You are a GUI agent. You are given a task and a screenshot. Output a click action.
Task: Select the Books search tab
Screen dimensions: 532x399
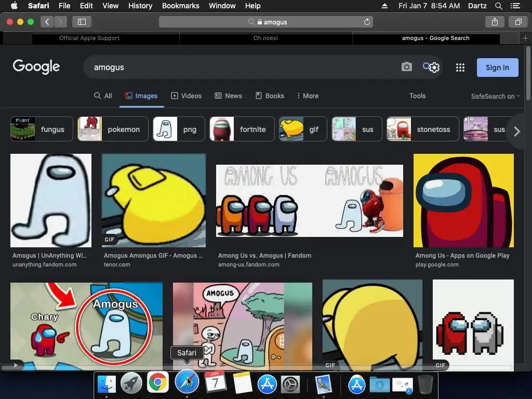coord(270,96)
